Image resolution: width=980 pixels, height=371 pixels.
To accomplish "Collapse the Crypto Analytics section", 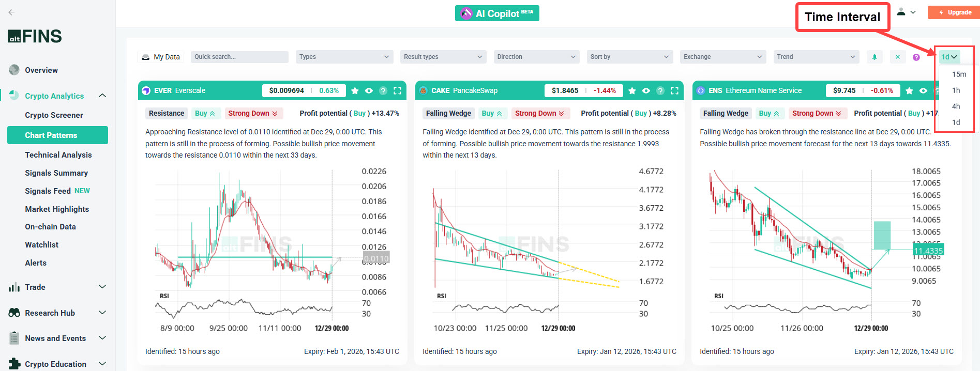I will [102, 96].
